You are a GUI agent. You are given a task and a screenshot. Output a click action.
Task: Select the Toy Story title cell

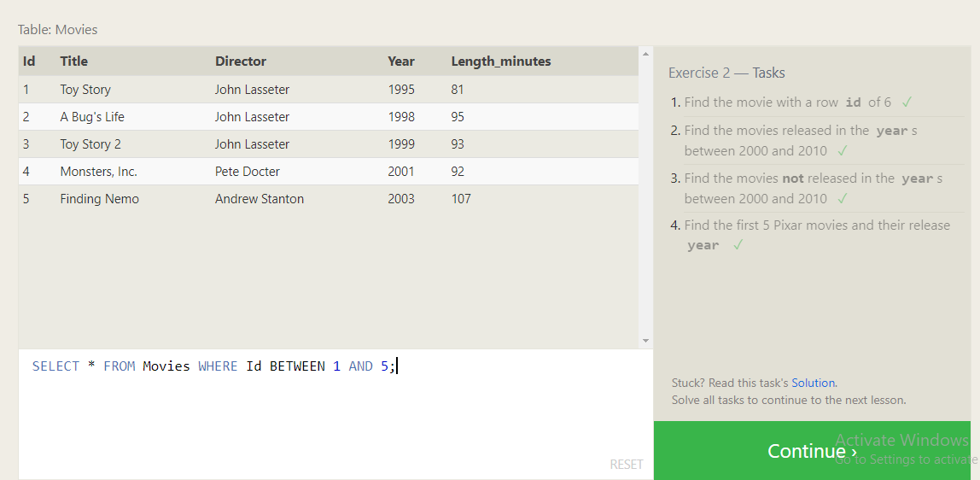coord(85,90)
